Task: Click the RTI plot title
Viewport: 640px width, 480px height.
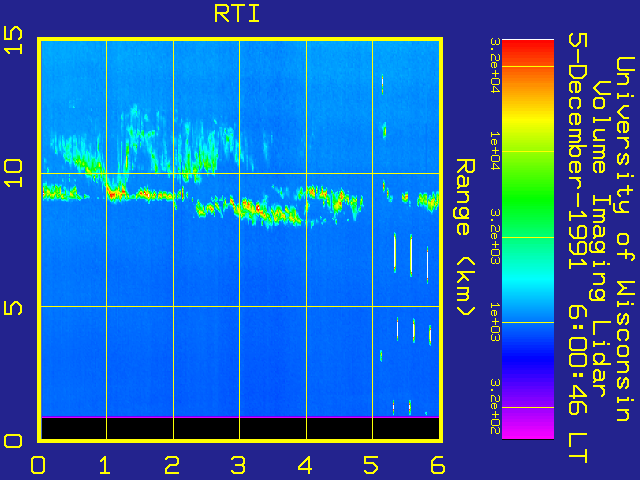Action: [237, 14]
